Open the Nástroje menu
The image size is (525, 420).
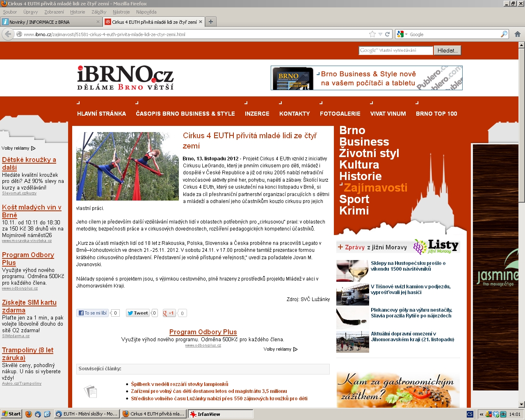coord(121,12)
